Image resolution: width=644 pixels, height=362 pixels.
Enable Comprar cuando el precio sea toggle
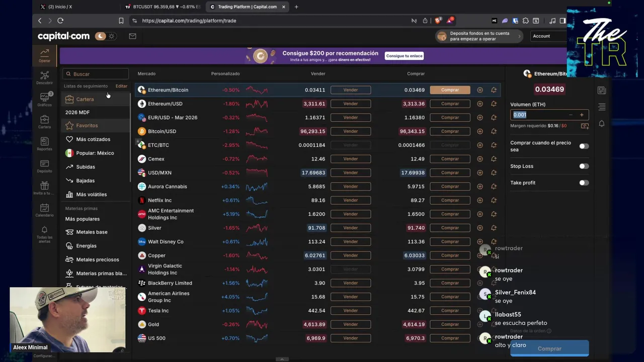point(584,146)
